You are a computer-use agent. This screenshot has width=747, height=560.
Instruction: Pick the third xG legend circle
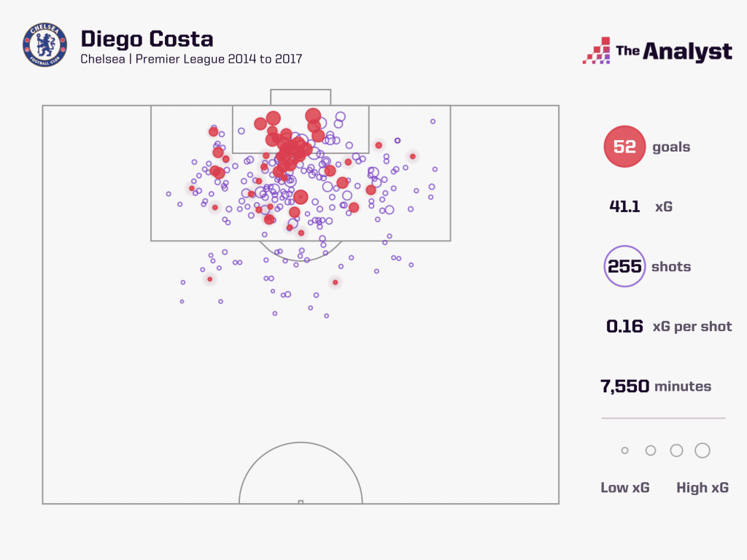coord(676,451)
